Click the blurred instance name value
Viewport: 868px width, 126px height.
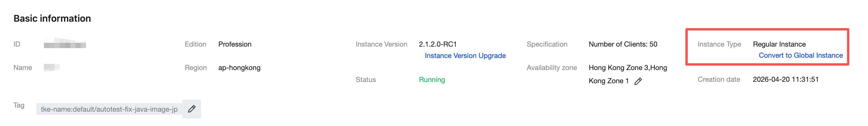(52, 67)
